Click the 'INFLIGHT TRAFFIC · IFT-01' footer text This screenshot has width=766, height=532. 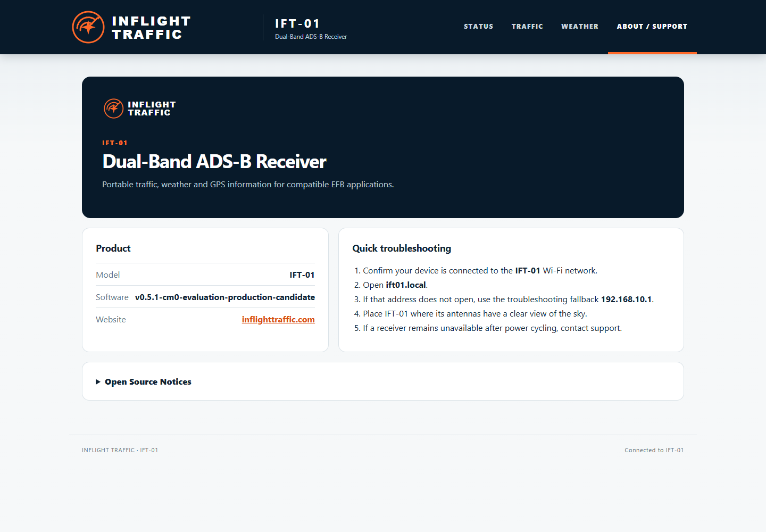120,450
